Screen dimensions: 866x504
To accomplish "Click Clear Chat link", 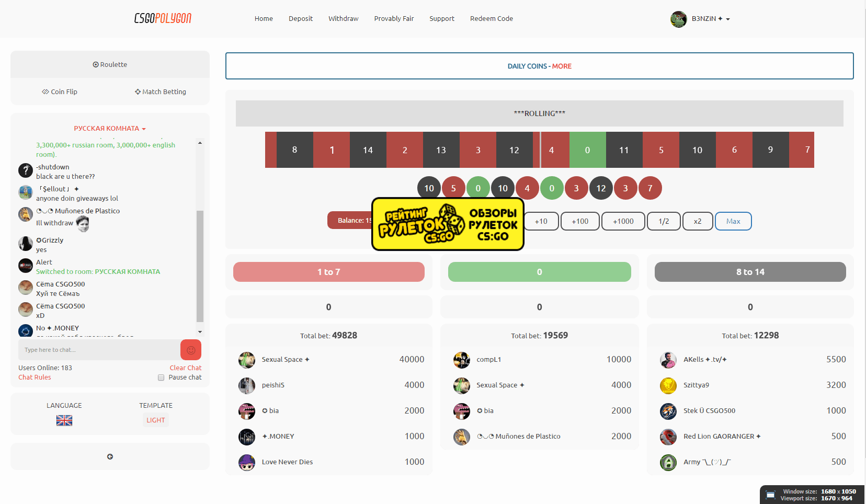I will click(186, 368).
